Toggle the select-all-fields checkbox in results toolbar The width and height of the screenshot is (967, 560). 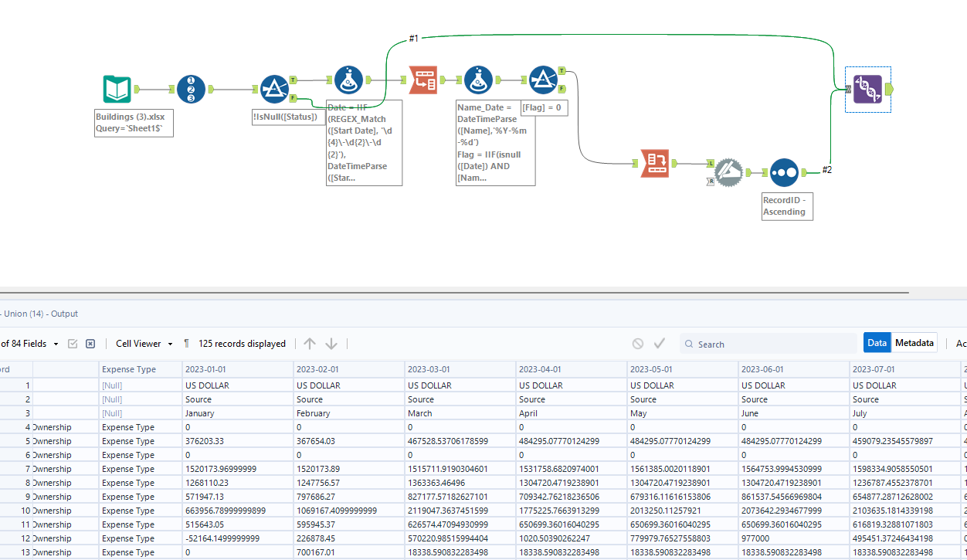click(x=73, y=344)
